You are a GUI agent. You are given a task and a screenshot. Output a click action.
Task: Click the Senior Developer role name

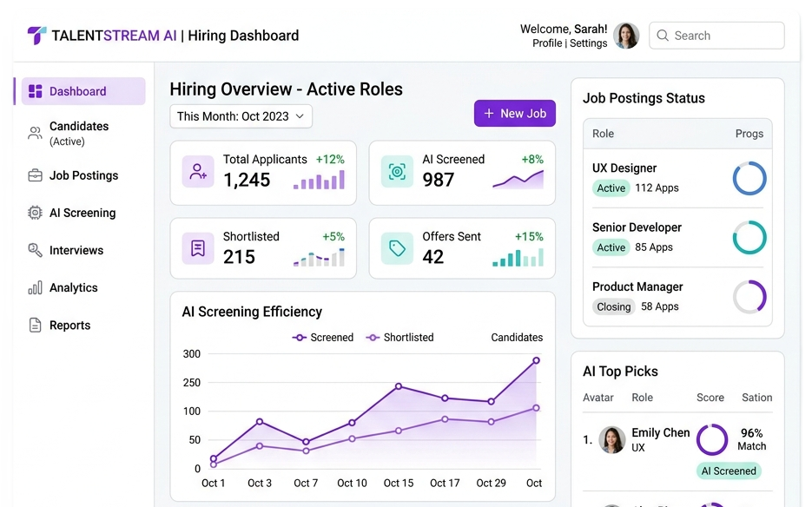(x=637, y=227)
